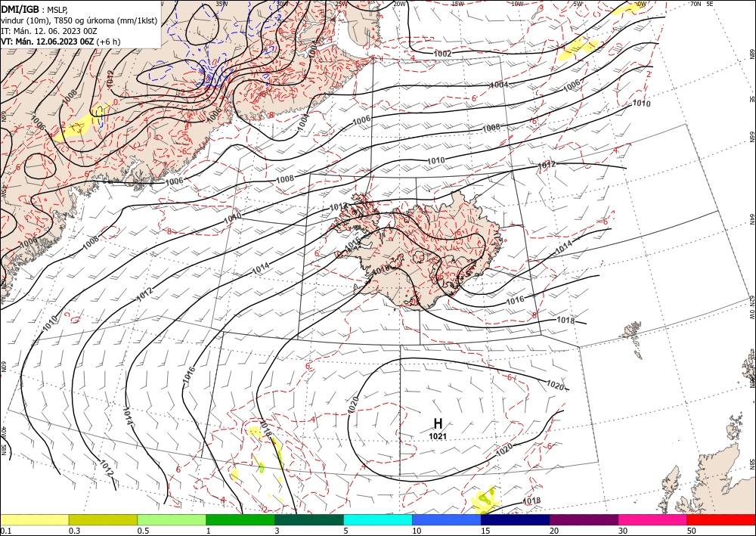Click the 0.1 legend scale value

pyautogui.click(x=6, y=531)
